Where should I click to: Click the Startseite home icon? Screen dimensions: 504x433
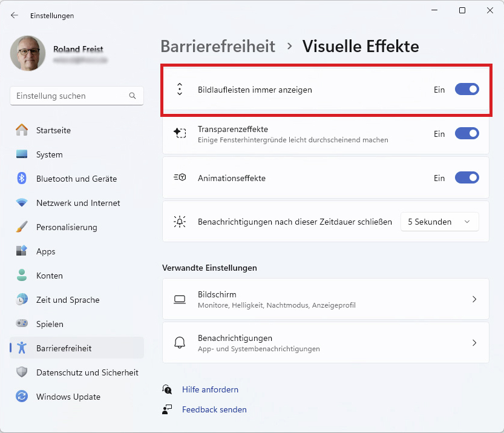22,130
